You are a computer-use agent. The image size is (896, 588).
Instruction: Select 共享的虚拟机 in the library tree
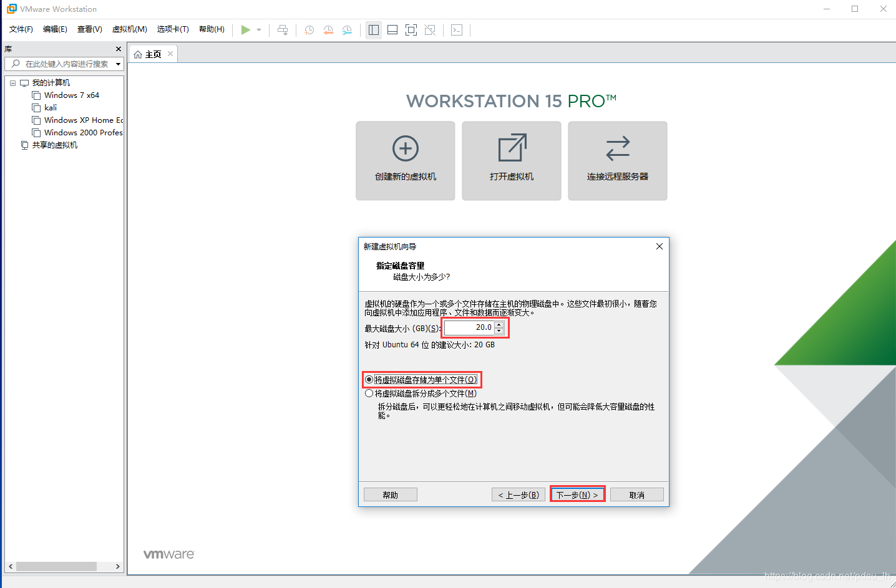coord(55,145)
